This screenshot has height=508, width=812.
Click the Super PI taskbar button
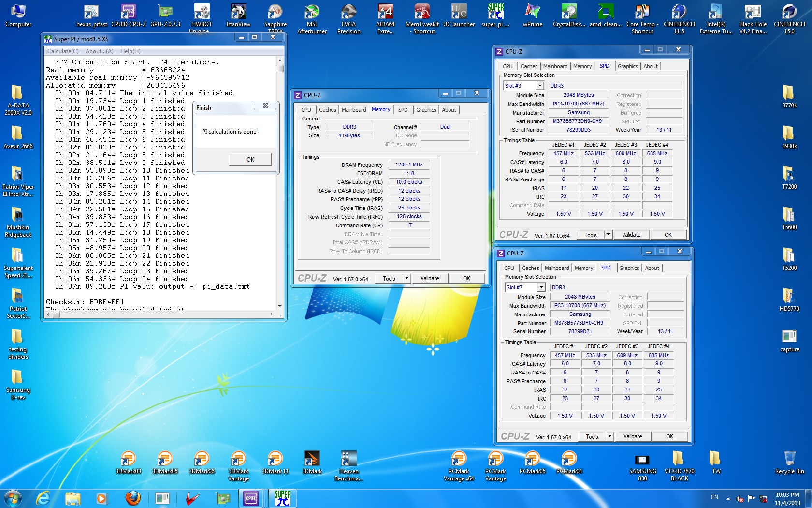282,498
